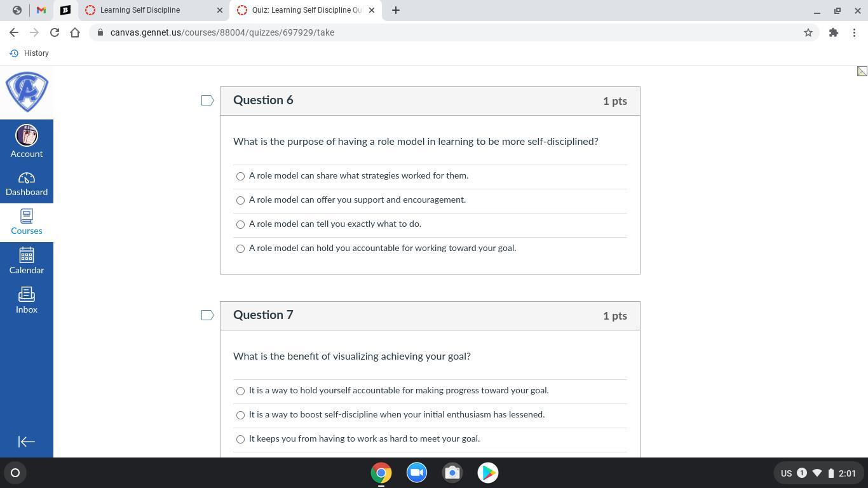
Task: Open the Calendar in the sidebar
Action: pos(27,261)
